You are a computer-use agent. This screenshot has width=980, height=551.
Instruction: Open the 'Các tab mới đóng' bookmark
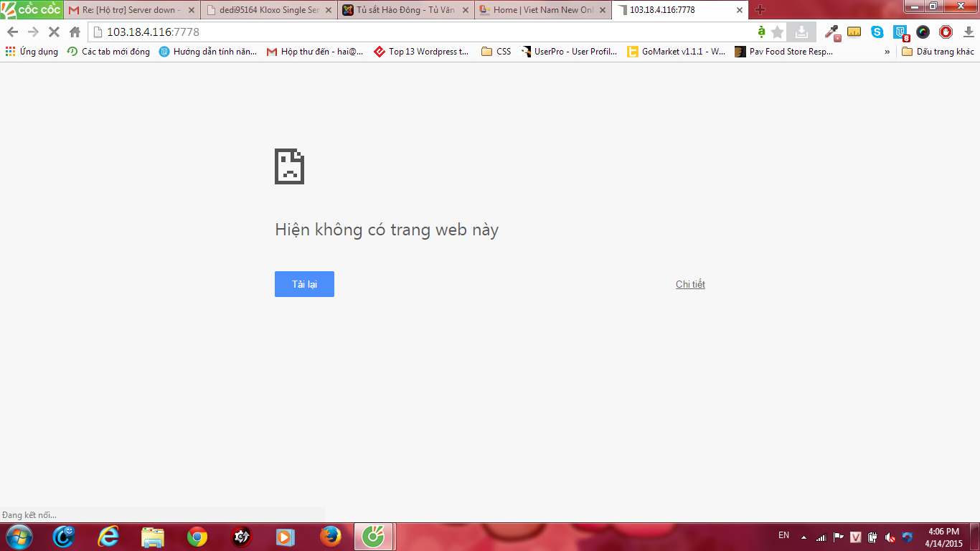click(108, 52)
